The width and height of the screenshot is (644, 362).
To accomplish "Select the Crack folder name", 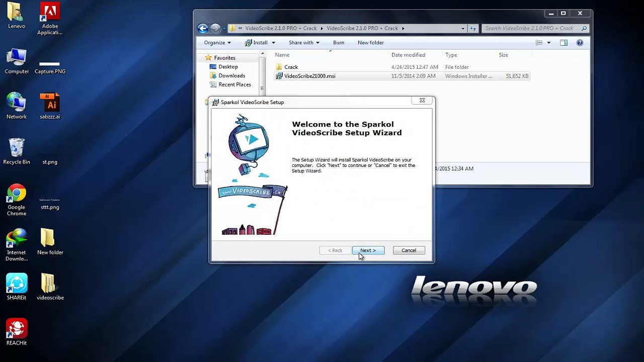I will [291, 67].
